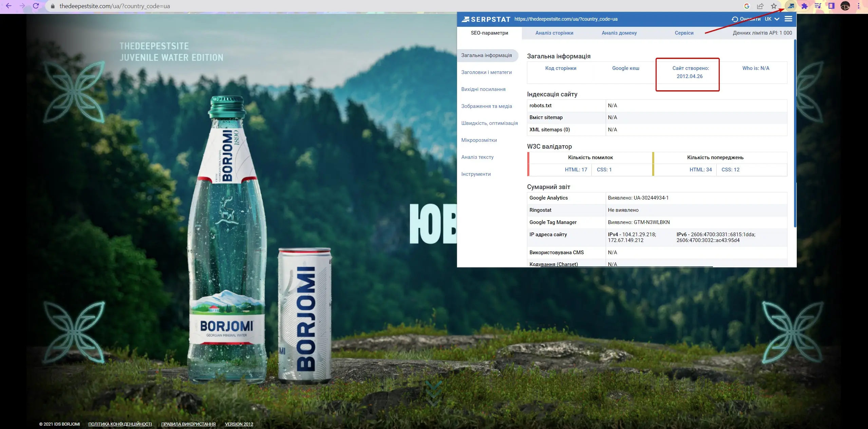868x429 pixels.
Task: Click the Serpstat extension icon in toolbar
Action: pyautogui.click(x=791, y=6)
